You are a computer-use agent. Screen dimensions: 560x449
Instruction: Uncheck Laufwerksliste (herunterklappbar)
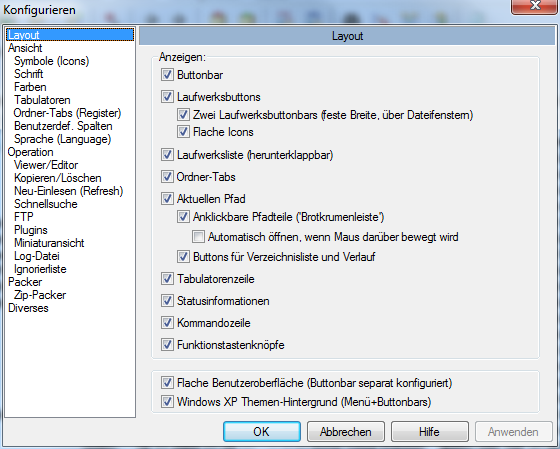167,155
